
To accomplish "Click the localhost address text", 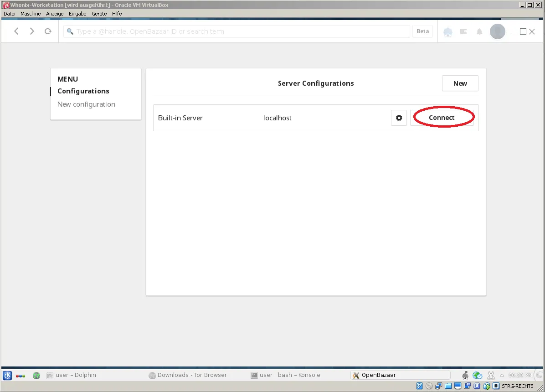I will [x=277, y=118].
